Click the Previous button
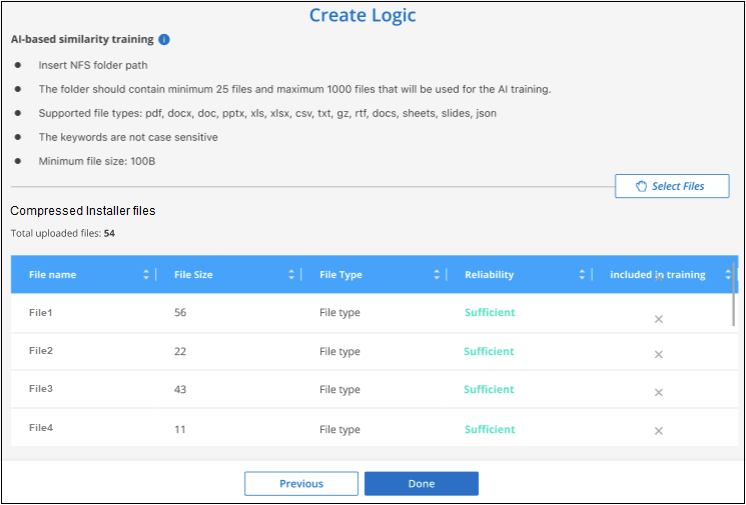746x505 pixels. click(301, 484)
